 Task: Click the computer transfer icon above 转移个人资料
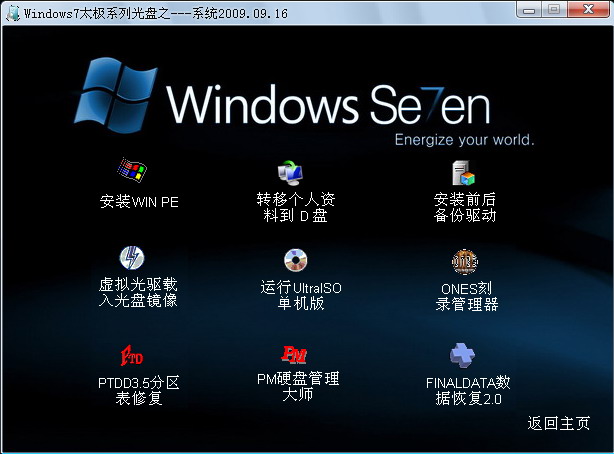coord(290,172)
